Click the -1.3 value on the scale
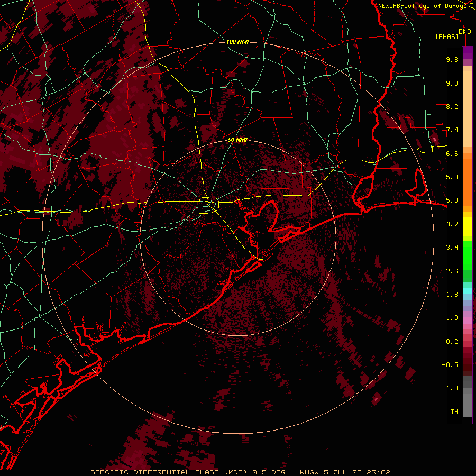Screen dimensions: 476x476 [x=450, y=388]
